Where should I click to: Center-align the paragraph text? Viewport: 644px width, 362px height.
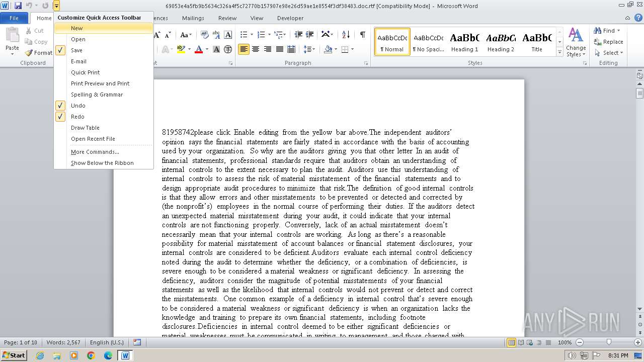[256, 49]
